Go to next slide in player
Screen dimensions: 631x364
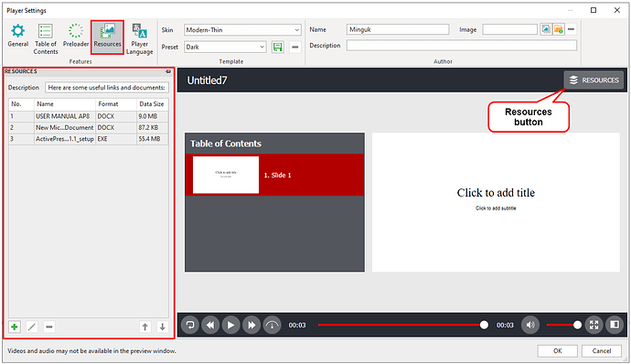[x=251, y=325]
